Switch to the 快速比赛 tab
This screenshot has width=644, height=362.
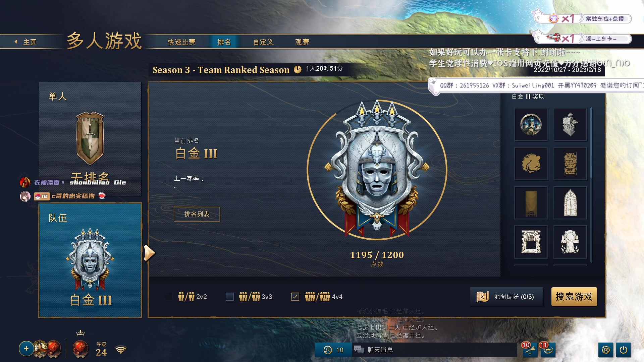(x=181, y=42)
